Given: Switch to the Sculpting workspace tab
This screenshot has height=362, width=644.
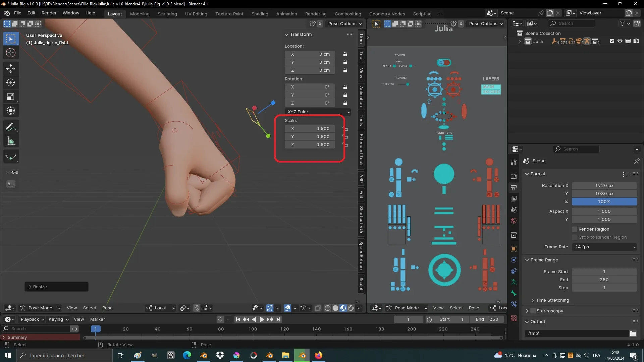Looking at the screenshot, I should click(167, 14).
